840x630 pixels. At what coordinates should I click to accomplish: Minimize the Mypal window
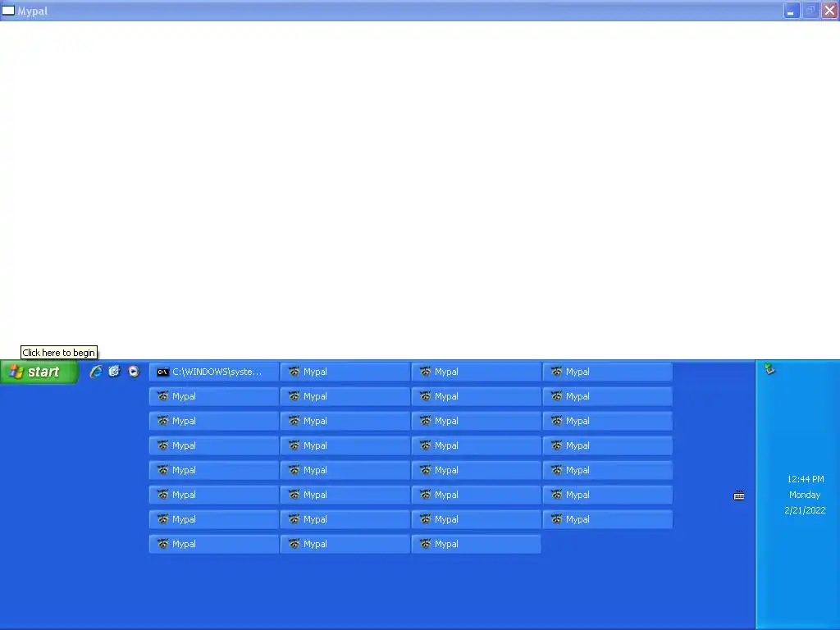point(792,10)
